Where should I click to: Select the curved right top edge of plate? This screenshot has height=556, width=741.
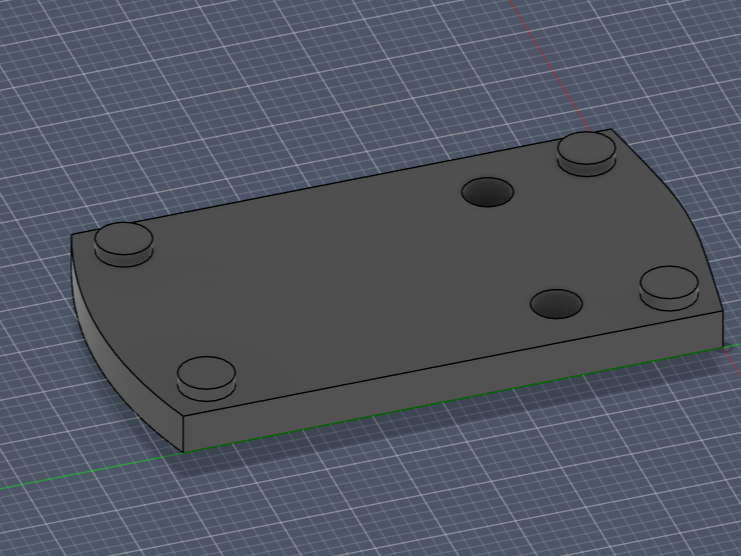pos(684,206)
